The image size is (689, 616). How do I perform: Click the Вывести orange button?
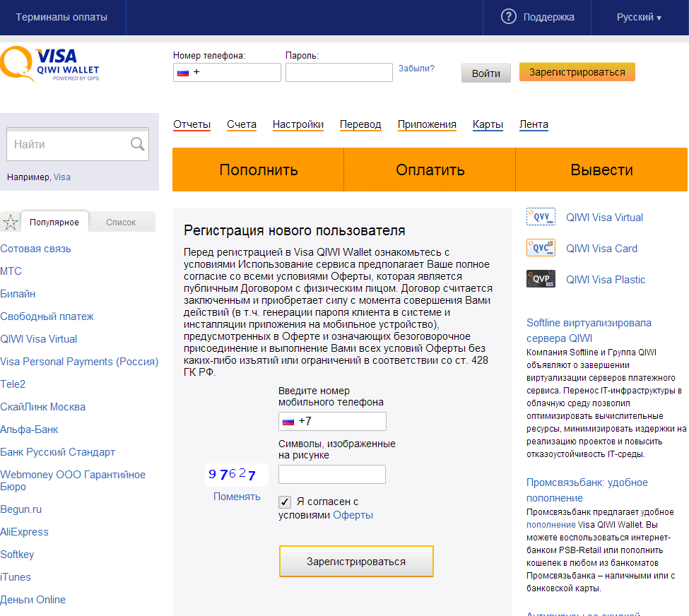point(601,170)
